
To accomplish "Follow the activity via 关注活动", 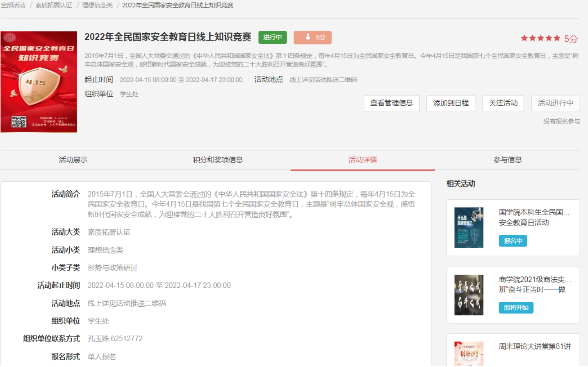I will pyautogui.click(x=503, y=103).
